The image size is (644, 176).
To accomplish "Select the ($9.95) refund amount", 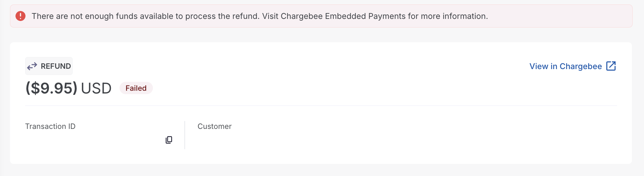I will pyautogui.click(x=51, y=88).
